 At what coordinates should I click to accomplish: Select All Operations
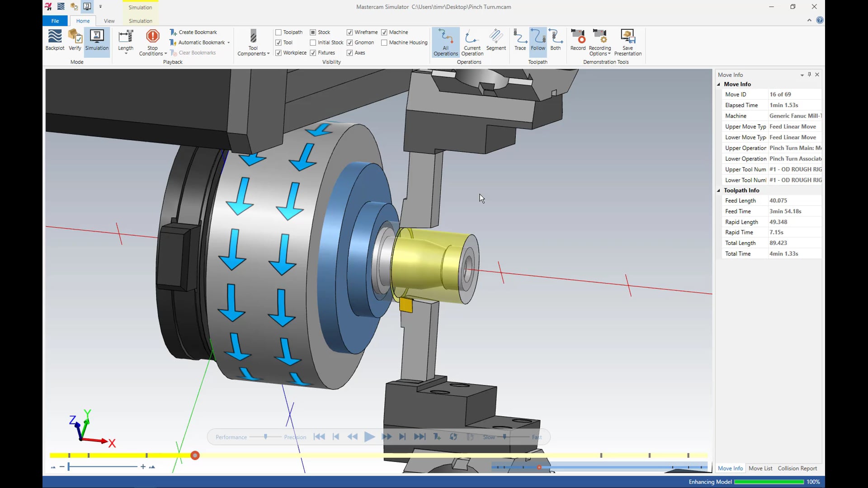(446, 42)
